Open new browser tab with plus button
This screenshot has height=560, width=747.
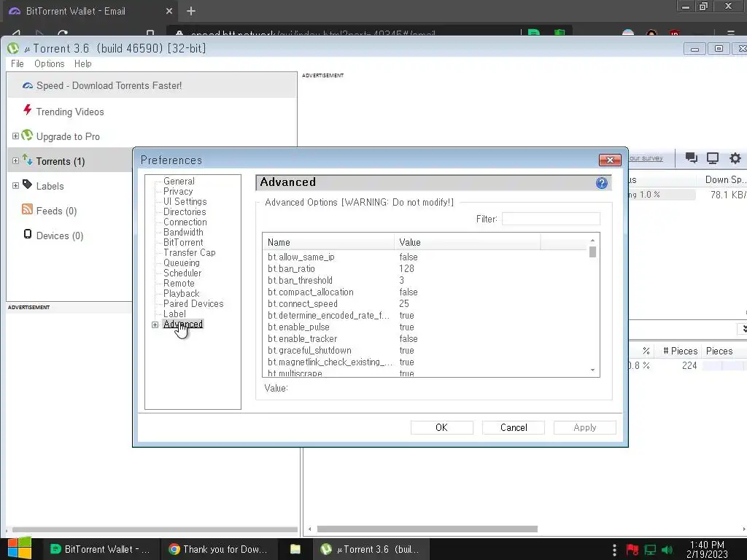pos(191,11)
